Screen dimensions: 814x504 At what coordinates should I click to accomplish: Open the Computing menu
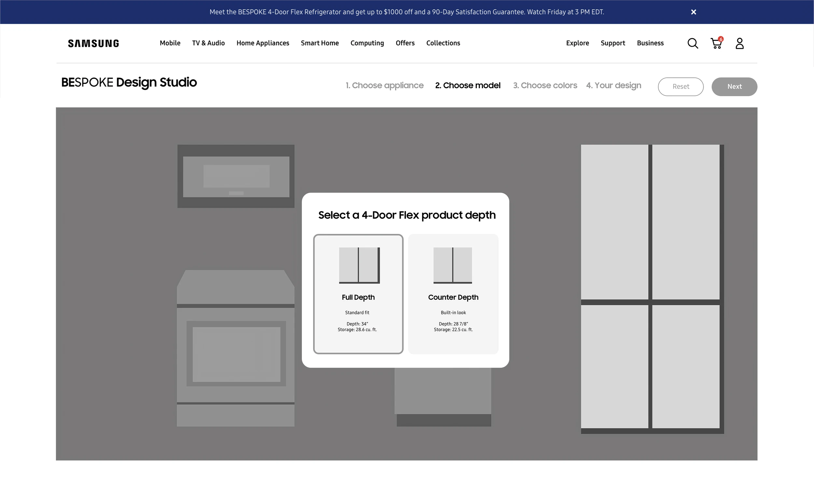[x=367, y=43]
